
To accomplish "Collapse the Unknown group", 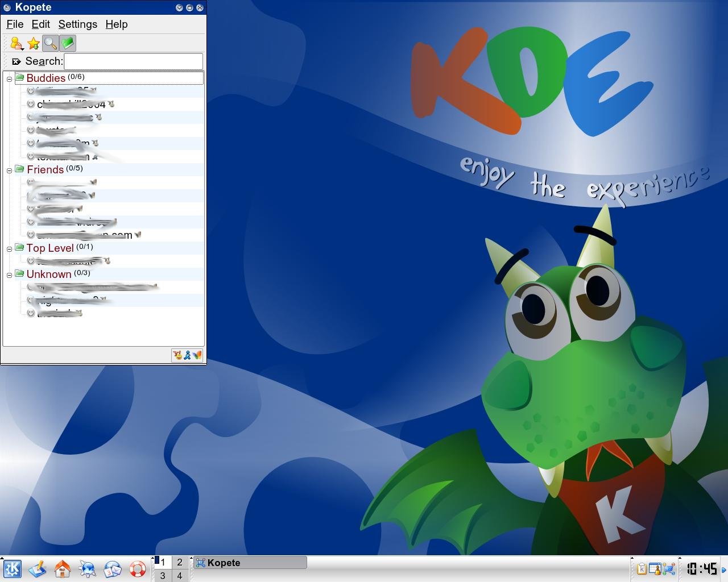I will tap(9, 275).
